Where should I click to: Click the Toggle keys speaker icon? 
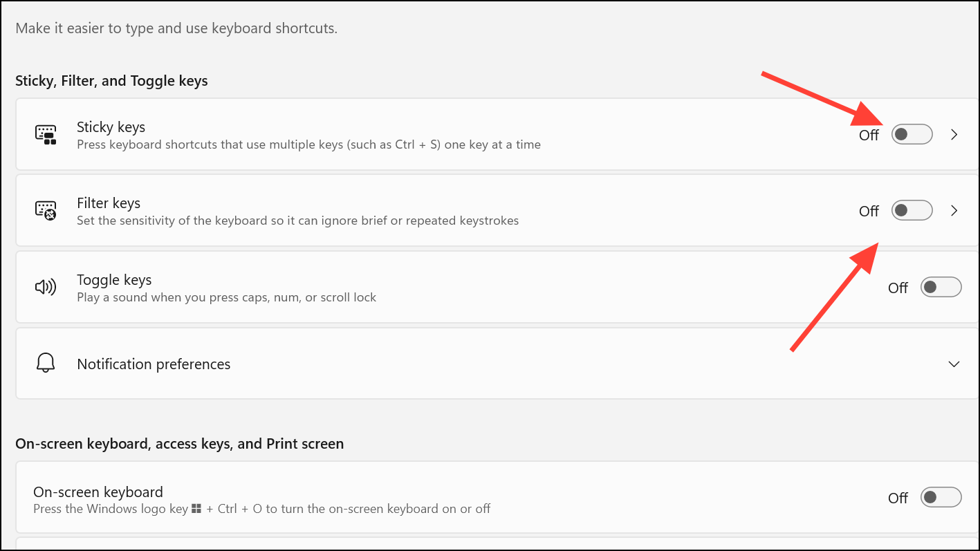pos(46,287)
